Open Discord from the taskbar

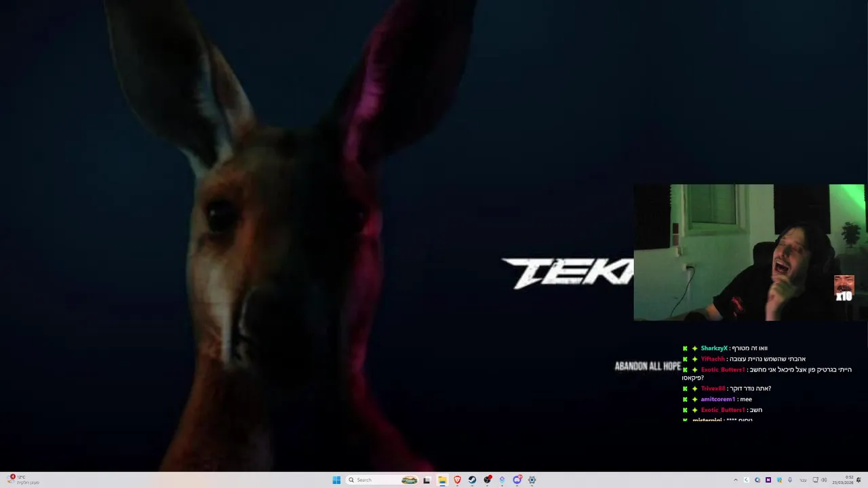pos(517,480)
